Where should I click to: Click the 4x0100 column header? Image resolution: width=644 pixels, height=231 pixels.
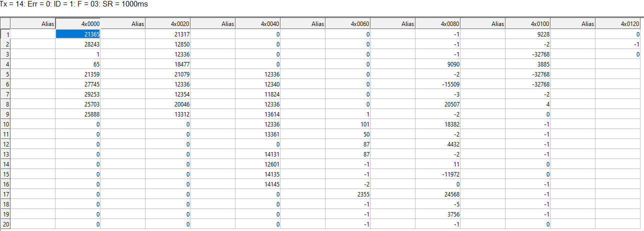528,23
